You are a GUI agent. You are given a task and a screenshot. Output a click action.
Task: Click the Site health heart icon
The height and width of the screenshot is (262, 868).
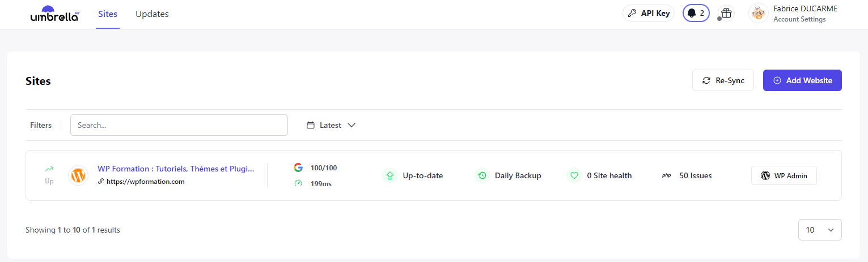[574, 175]
